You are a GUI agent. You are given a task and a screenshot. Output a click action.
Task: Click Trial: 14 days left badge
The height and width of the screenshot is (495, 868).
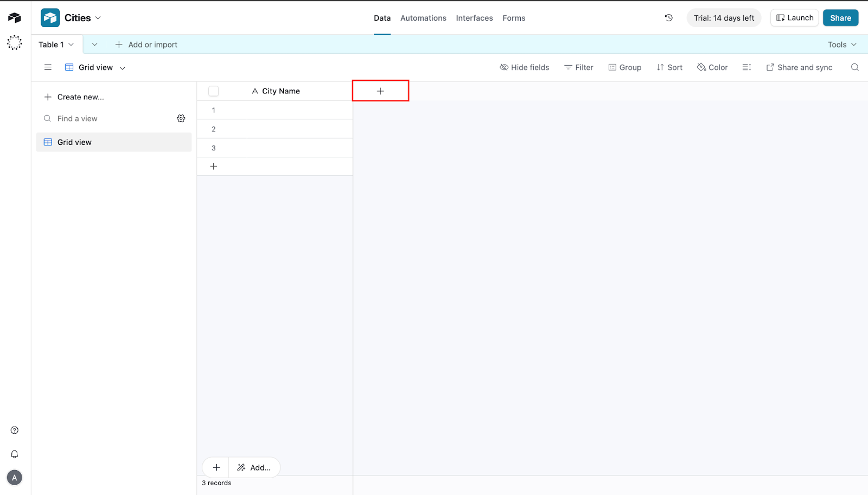pyautogui.click(x=724, y=18)
